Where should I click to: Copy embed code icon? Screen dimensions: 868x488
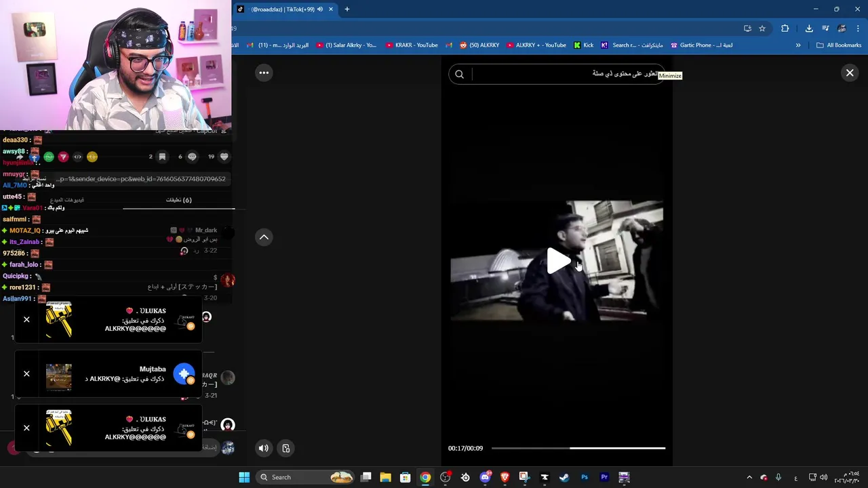[77, 157]
